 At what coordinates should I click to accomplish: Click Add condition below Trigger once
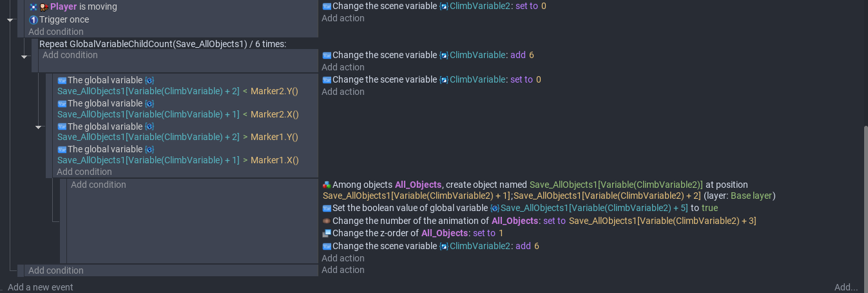click(56, 32)
